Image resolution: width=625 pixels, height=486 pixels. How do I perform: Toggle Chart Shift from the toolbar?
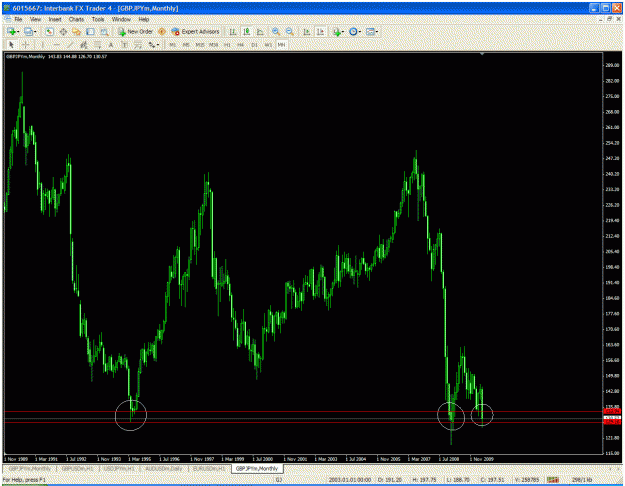click(x=320, y=31)
